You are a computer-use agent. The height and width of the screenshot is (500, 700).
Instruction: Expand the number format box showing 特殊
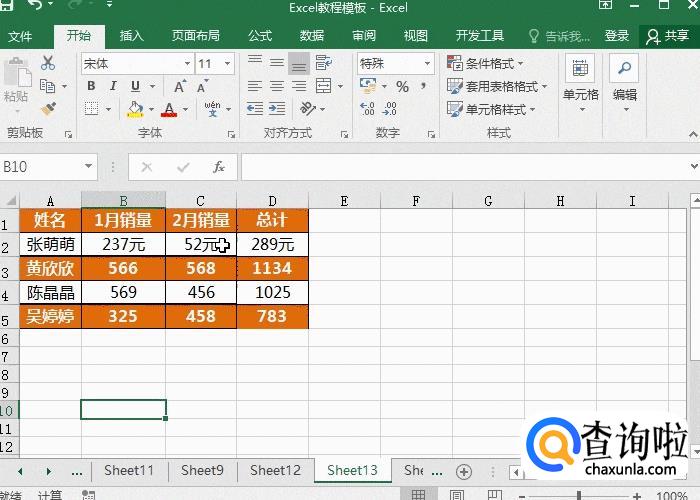click(396, 63)
